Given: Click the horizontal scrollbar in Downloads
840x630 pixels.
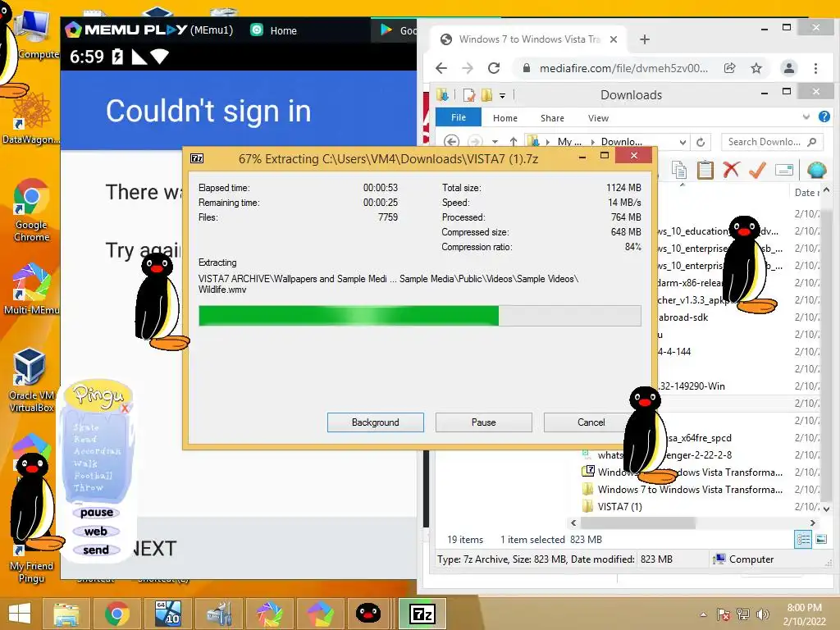Looking at the screenshot, I should pyautogui.click(x=637, y=523).
